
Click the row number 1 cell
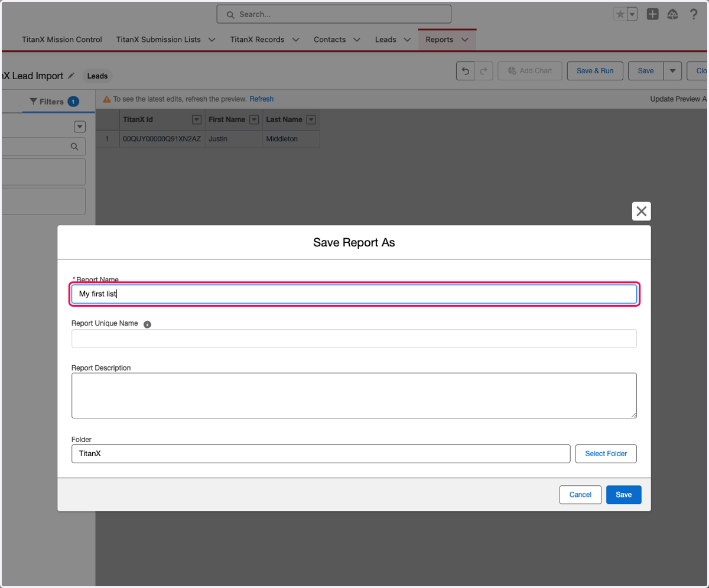tap(108, 139)
